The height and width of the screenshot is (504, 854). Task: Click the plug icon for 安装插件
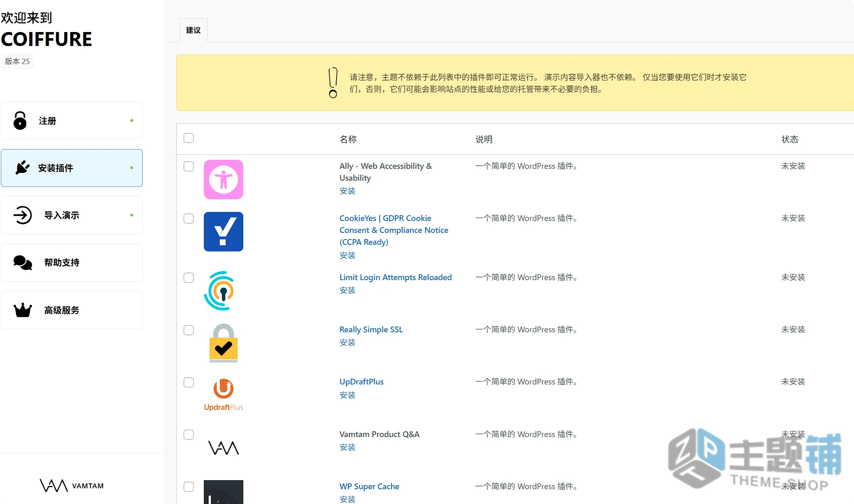(x=22, y=168)
